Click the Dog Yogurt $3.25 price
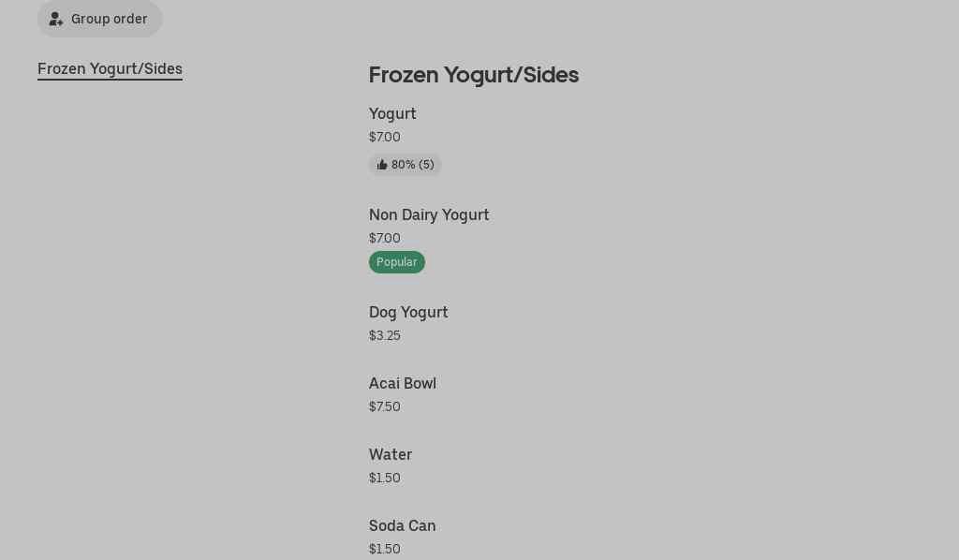This screenshot has width=959, height=560. (x=384, y=335)
